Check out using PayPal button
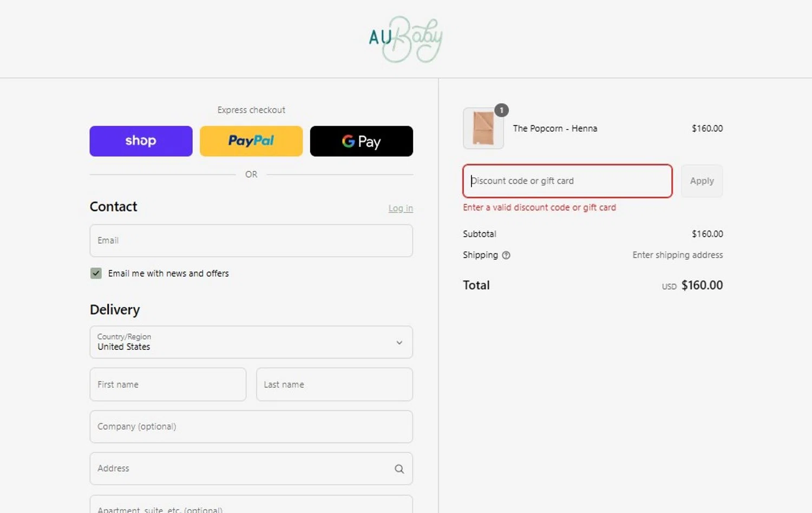This screenshot has width=812, height=513. point(251,141)
